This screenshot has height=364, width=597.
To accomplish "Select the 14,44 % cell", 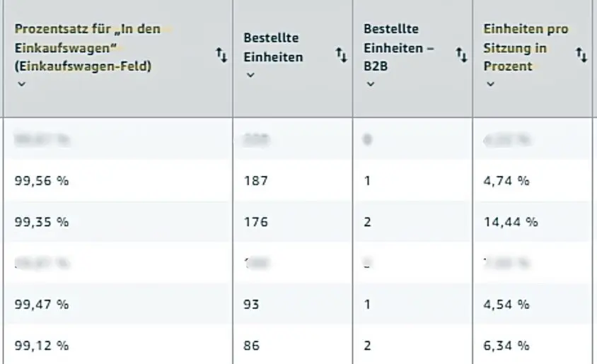I will pos(511,222).
